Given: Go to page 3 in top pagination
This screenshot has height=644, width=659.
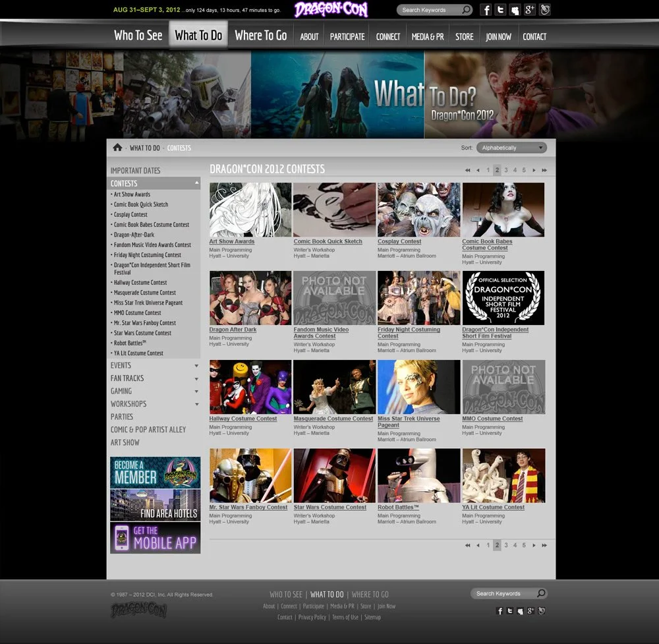Looking at the screenshot, I should coord(506,170).
